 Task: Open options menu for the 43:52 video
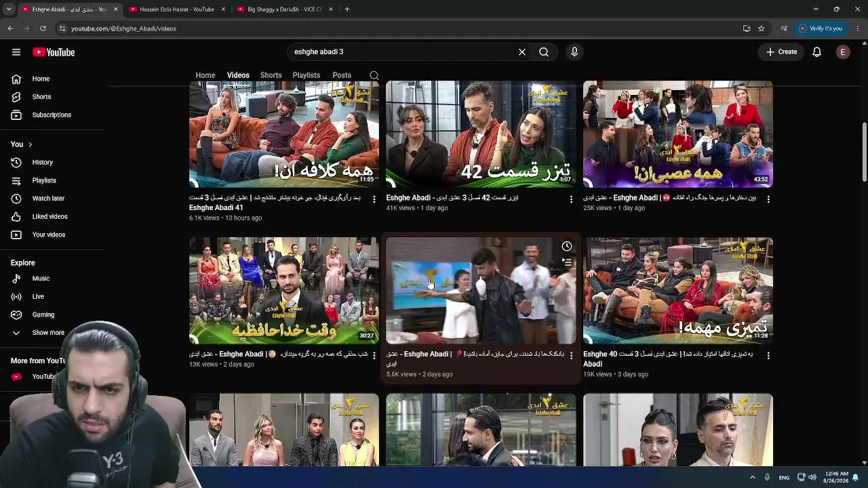point(768,199)
